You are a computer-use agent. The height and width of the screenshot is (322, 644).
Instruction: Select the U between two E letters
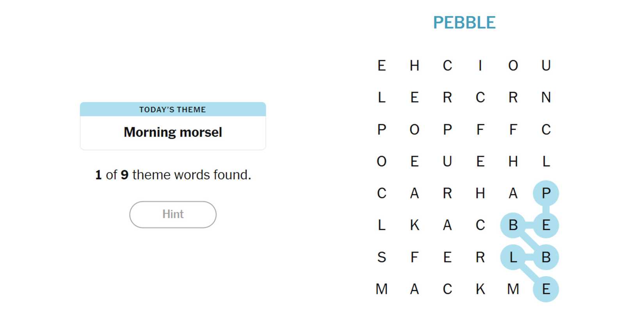tap(447, 161)
